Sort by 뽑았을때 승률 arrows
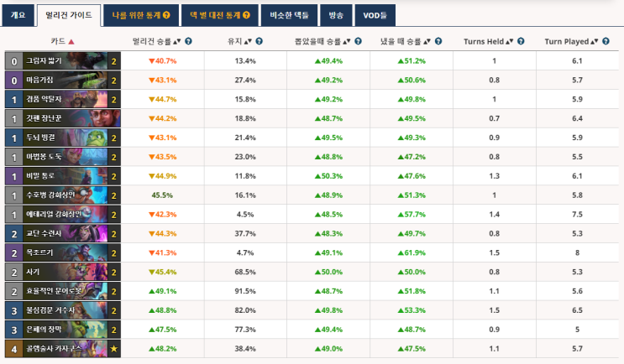 click(347, 41)
